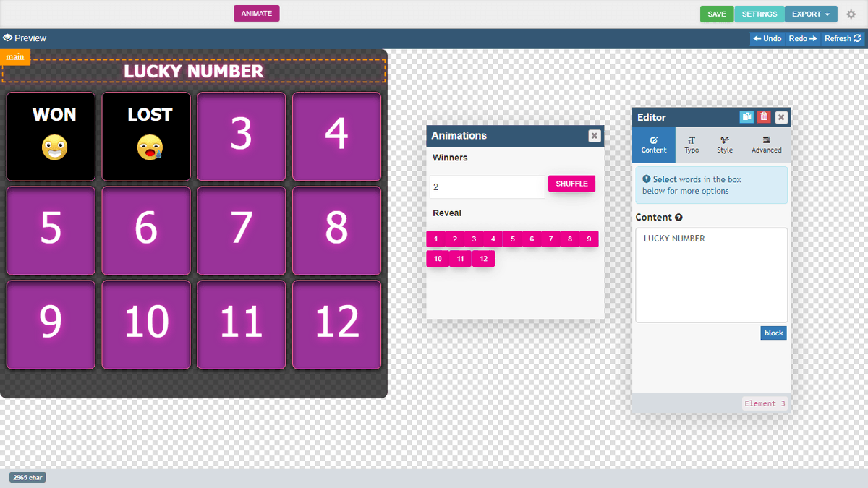Reveal tile number 12

[x=483, y=258]
